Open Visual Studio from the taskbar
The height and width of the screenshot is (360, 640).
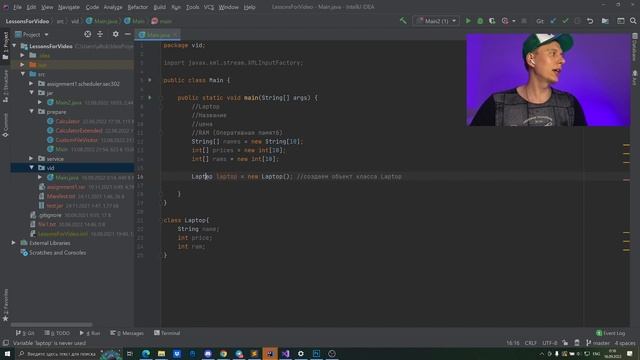(x=285, y=353)
